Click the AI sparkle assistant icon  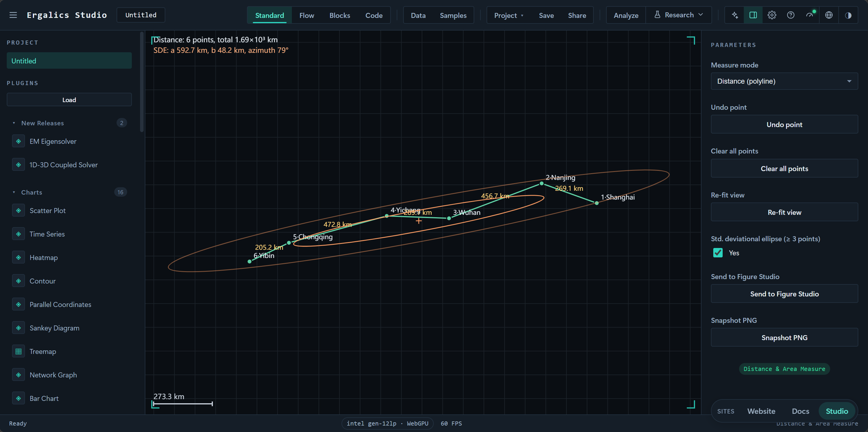coord(735,15)
